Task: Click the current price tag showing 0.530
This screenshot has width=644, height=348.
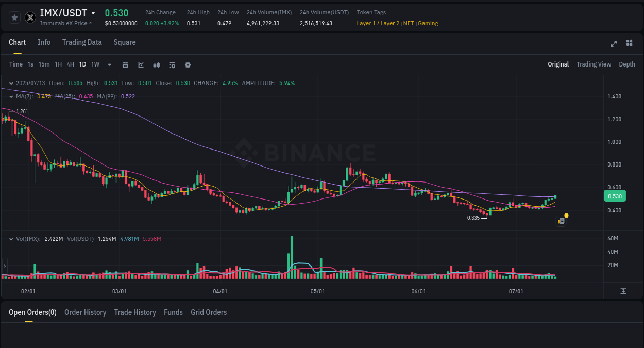Action: click(x=614, y=196)
